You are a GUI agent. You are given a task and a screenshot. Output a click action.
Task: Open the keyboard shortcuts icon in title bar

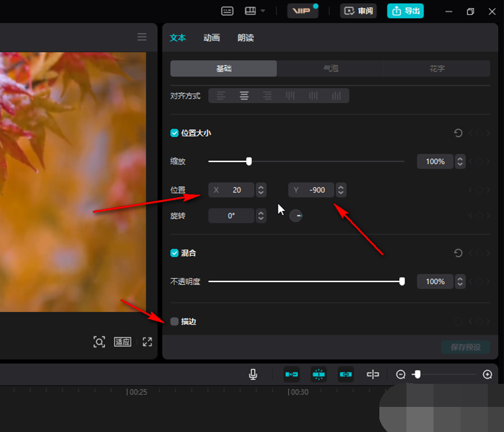click(x=228, y=11)
